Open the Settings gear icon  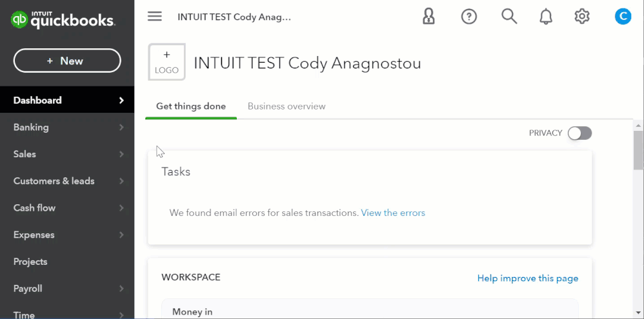coord(582,17)
